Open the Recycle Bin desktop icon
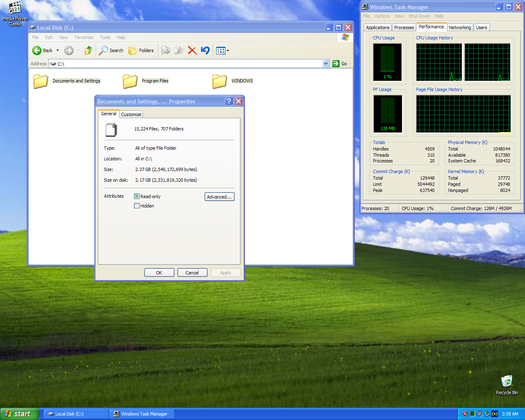Image resolution: width=525 pixels, height=420 pixels. (507, 381)
